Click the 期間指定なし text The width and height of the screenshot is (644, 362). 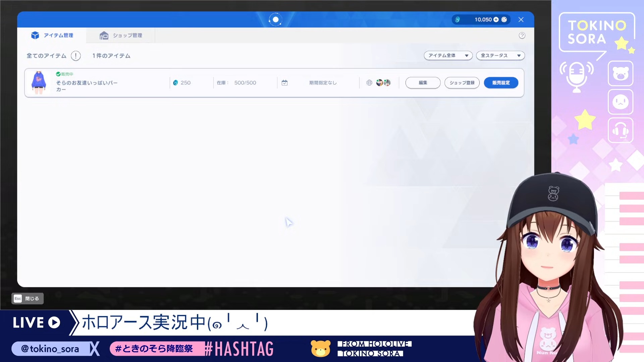323,83
